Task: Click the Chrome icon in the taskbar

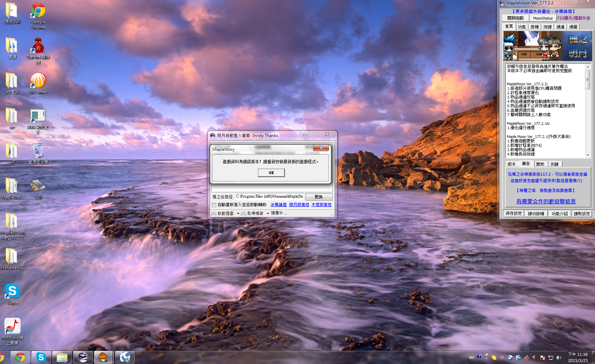Action: pyautogui.click(x=20, y=357)
